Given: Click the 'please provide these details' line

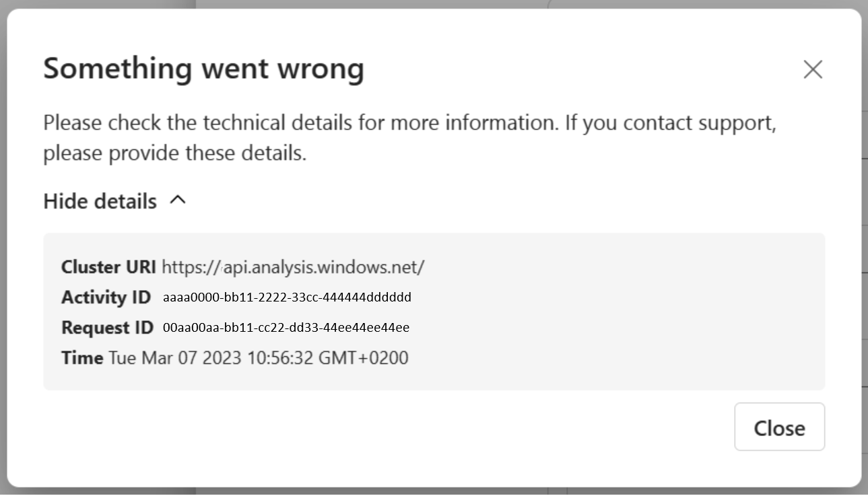Looking at the screenshot, I should pyautogui.click(x=174, y=153).
